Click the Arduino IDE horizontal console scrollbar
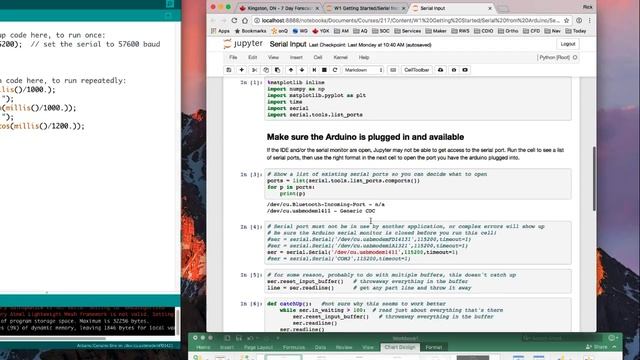This screenshot has width=640, height=360. click(x=53, y=338)
